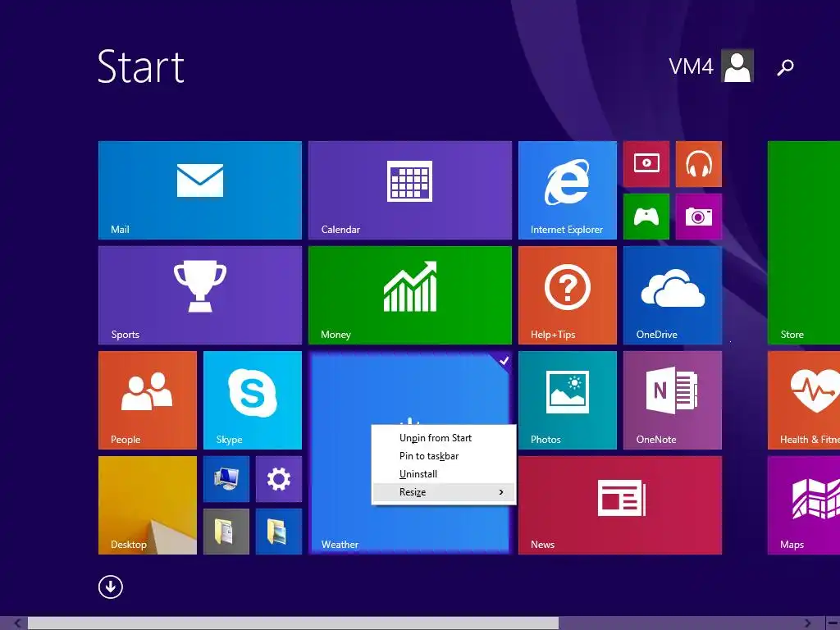Open the Pictures folder tile

[x=279, y=532]
